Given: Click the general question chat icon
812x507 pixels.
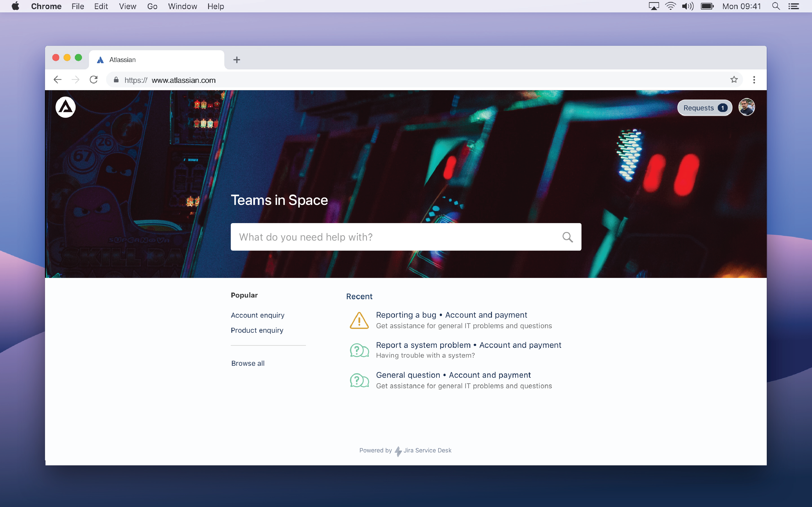Looking at the screenshot, I should pos(358,380).
